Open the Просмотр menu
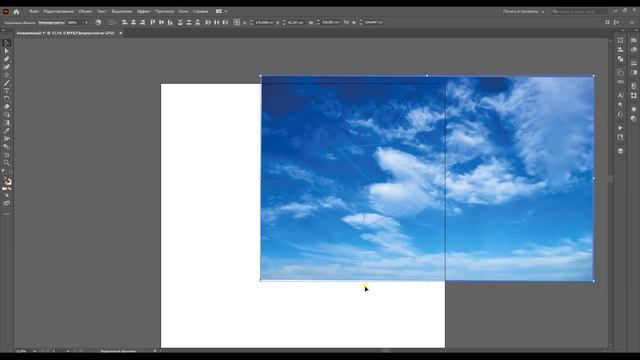Image resolution: width=640 pixels, height=360 pixels. (x=164, y=11)
